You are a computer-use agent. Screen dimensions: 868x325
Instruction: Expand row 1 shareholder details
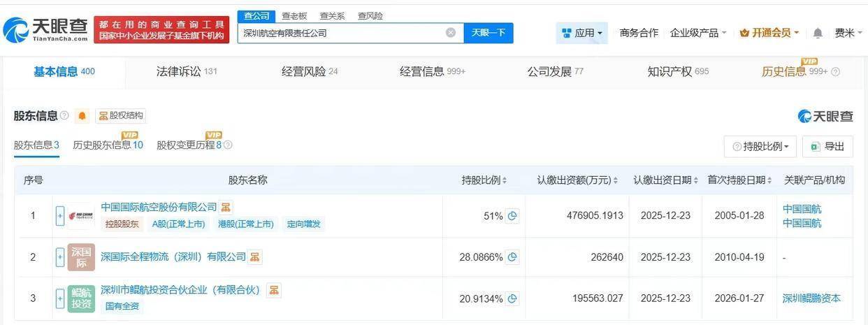60,216
